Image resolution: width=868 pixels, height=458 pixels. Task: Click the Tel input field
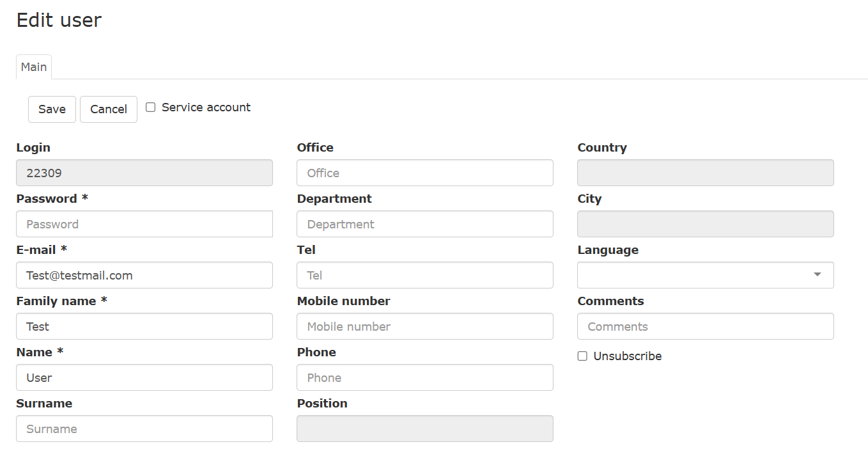(x=424, y=275)
